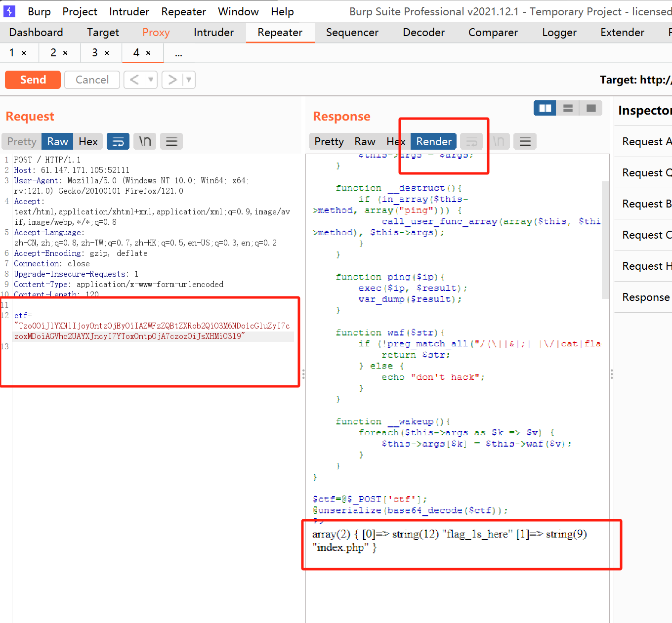
Task: Switch request view to Pretty
Action: (22, 142)
